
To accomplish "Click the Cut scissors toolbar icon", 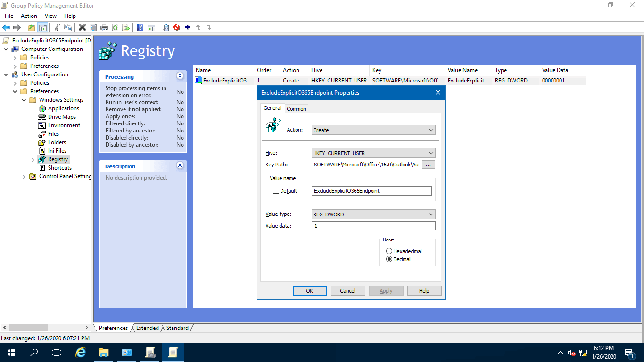I will tap(57, 27).
